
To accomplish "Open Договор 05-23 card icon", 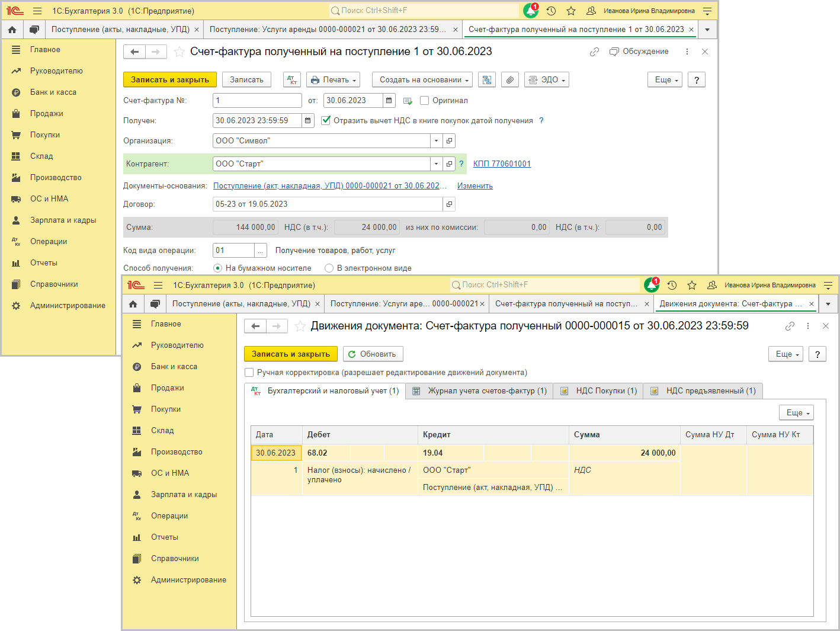I will [450, 204].
